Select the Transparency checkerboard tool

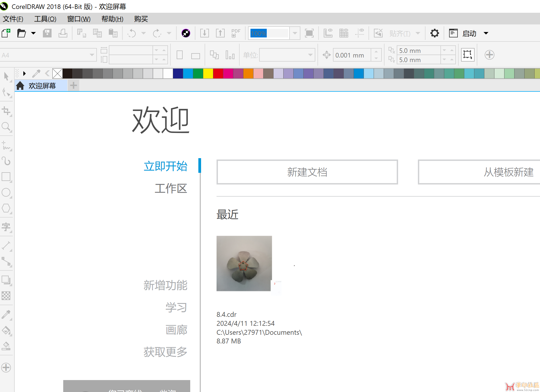click(x=6, y=296)
